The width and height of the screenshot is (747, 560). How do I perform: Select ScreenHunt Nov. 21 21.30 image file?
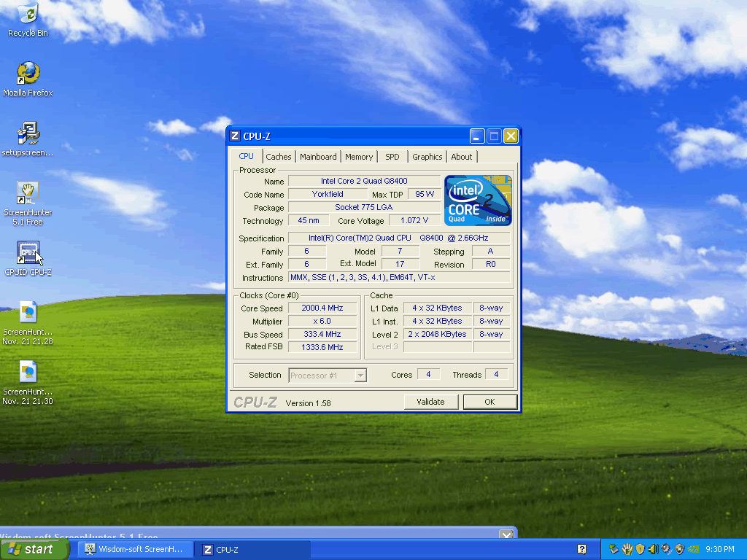tap(28, 383)
